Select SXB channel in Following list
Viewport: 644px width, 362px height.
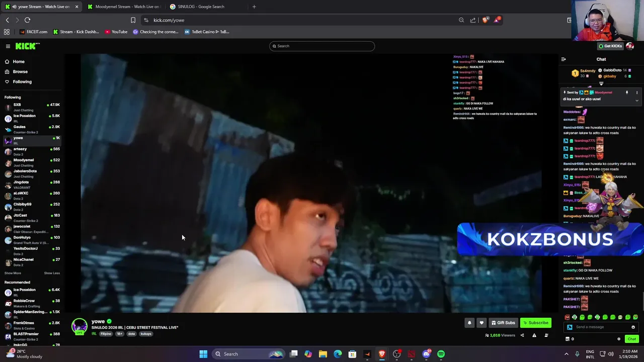tap(32, 107)
